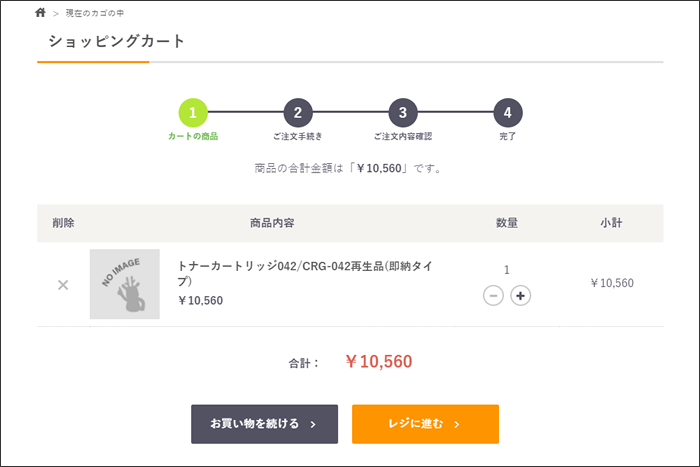This screenshot has width=700, height=467.
Task: Click the arrow on お買い物を続ける button
Action: tap(313, 424)
